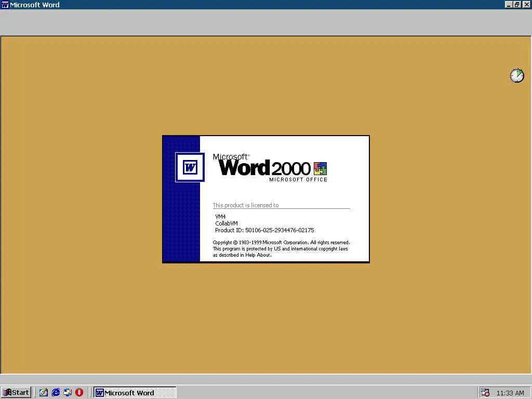Viewport: 532px width, 399px height.
Task: Click the Office puzzle logo on splash
Action: 320,168
